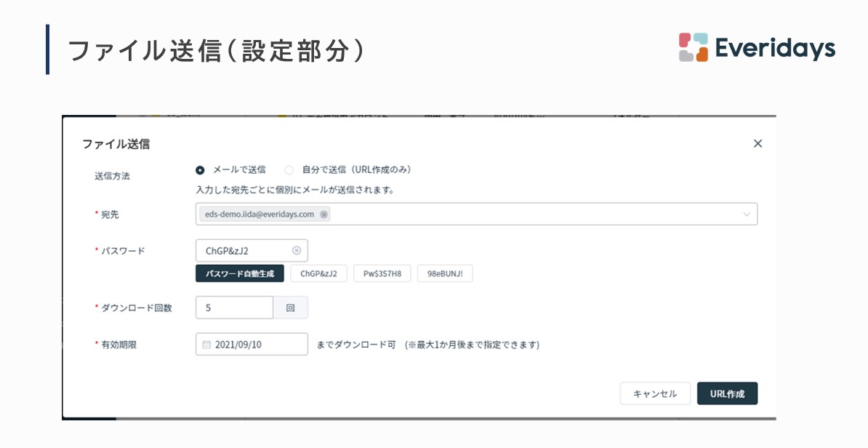Click the ダウンロード回数 number field
Viewport: 868px width, 448px height.
234,308
